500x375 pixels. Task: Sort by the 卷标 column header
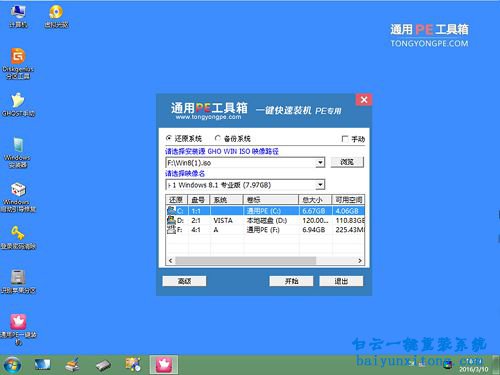click(x=271, y=200)
